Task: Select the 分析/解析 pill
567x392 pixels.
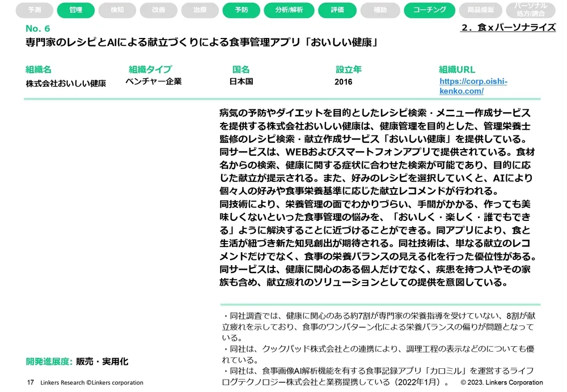Action: click(x=288, y=10)
